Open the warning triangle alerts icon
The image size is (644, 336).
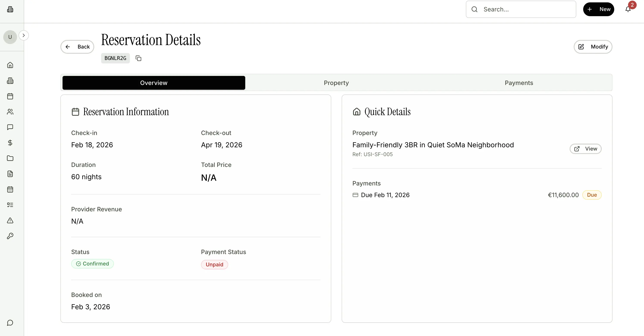click(x=10, y=220)
